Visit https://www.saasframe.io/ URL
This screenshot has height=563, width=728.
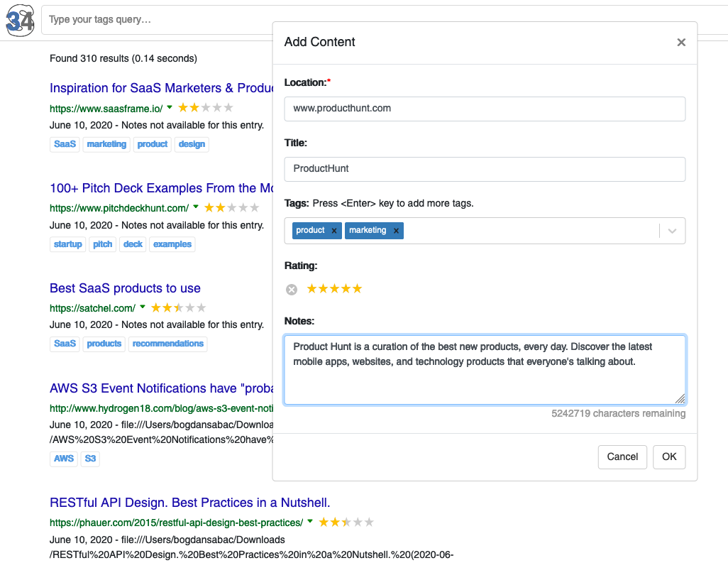click(106, 109)
